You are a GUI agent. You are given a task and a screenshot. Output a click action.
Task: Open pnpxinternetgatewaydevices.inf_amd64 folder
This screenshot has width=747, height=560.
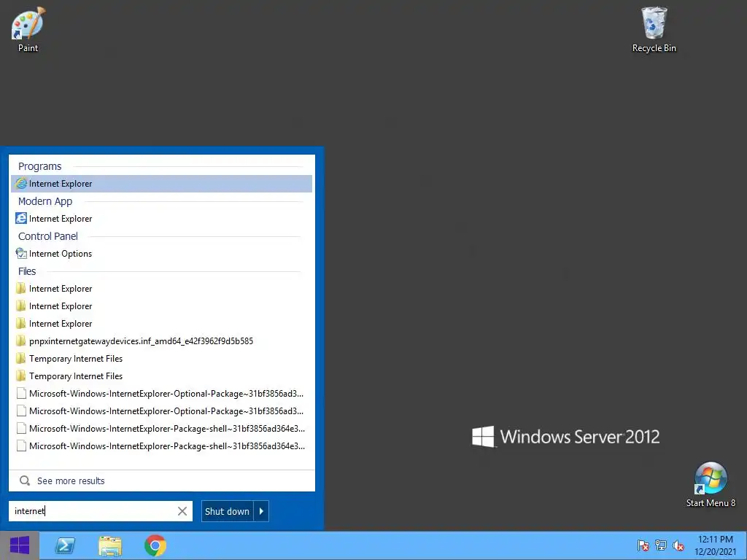[161, 341]
